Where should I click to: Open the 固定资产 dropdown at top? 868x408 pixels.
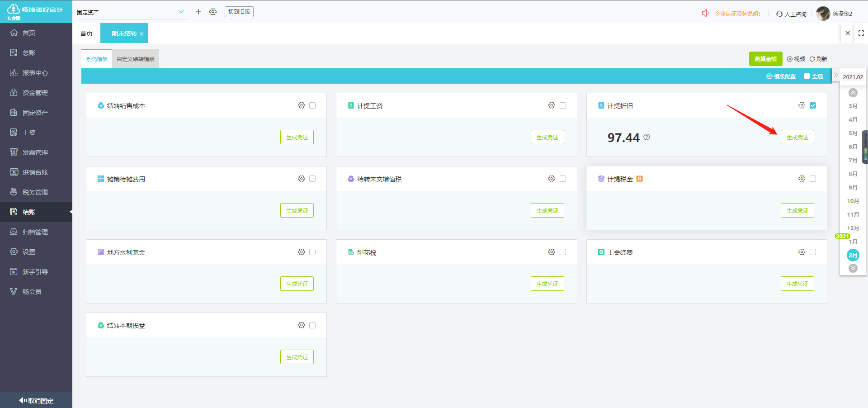tap(131, 12)
